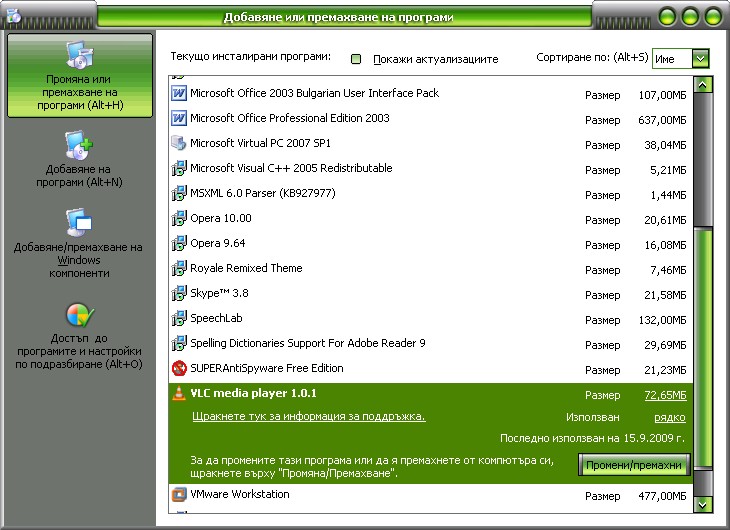Click the scroll down arrow of program list
Image resolution: width=730 pixels, height=530 pixels.
tap(703, 504)
